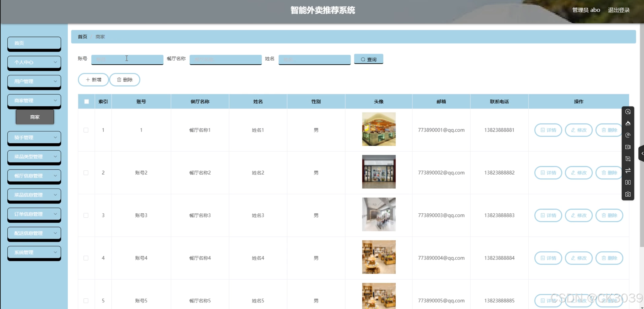Expand the 骑手管理 sidebar menu
The height and width of the screenshot is (309, 644).
34,137
